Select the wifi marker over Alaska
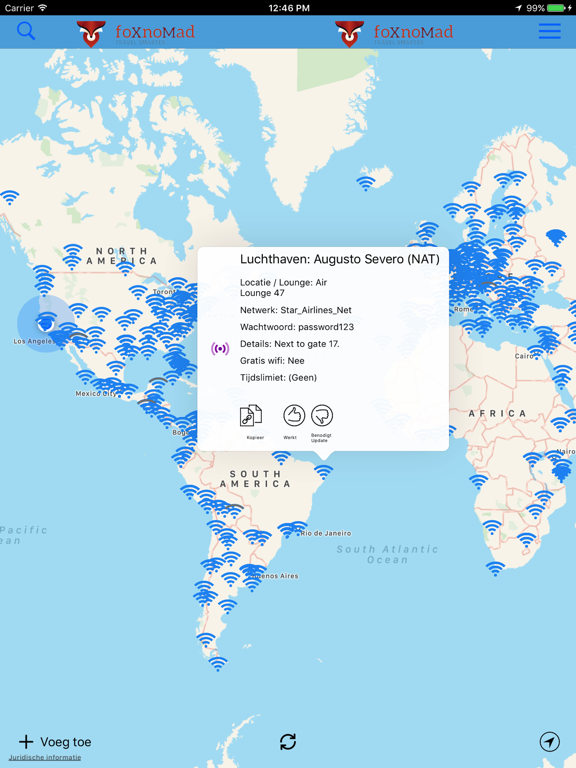 click(9, 197)
